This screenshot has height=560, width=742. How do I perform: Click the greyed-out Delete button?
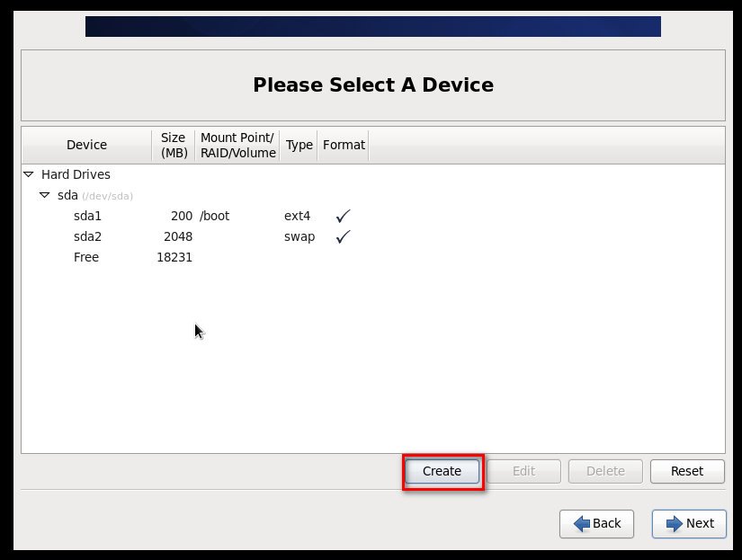(605, 471)
